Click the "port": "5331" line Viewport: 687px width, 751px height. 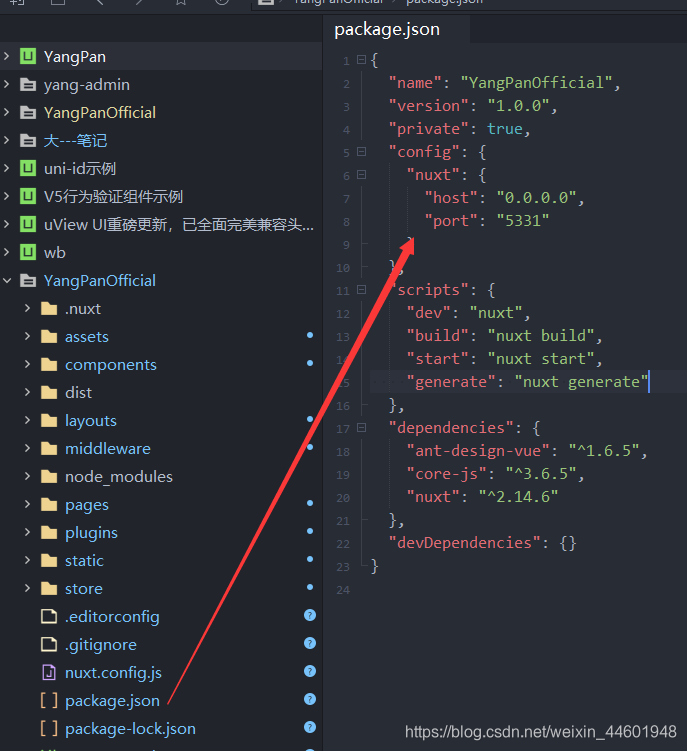pos(487,221)
